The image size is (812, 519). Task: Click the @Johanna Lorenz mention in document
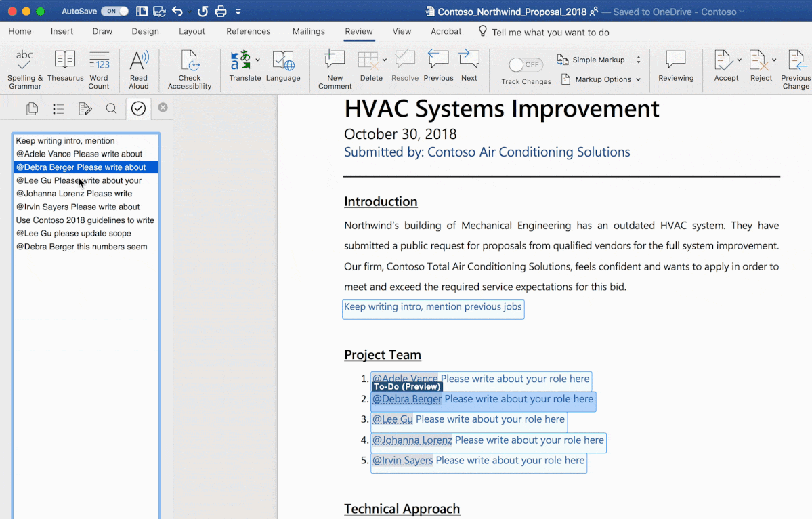click(412, 440)
